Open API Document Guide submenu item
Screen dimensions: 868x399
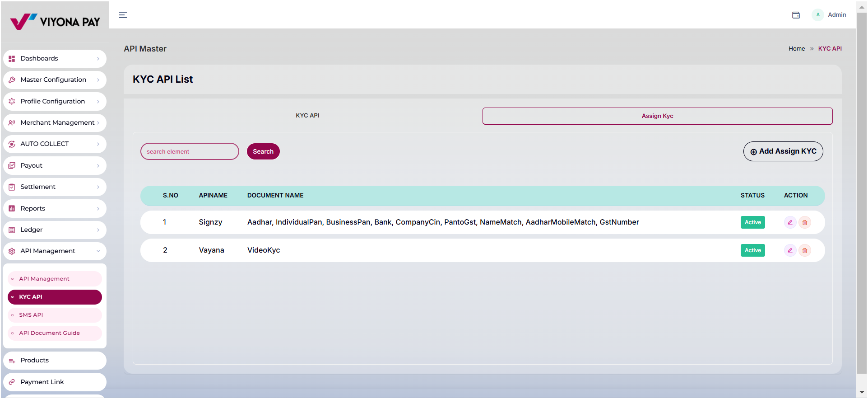point(55,333)
